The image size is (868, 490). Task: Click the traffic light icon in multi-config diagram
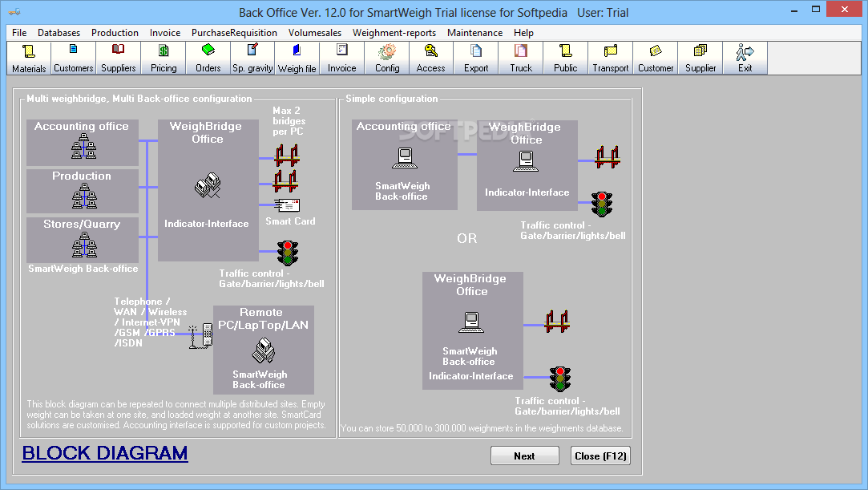(288, 253)
